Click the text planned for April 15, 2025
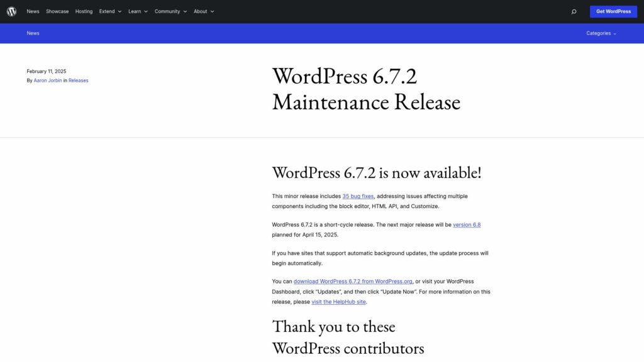Viewport: 644px width, 362px height. click(305, 235)
